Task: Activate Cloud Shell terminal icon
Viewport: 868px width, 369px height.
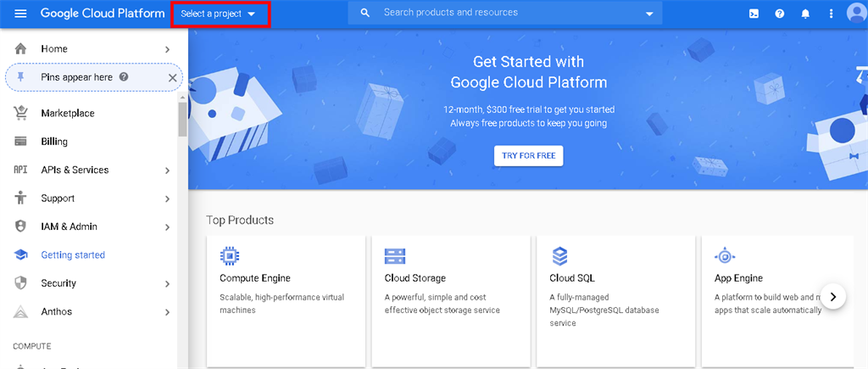Action: coord(754,14)
